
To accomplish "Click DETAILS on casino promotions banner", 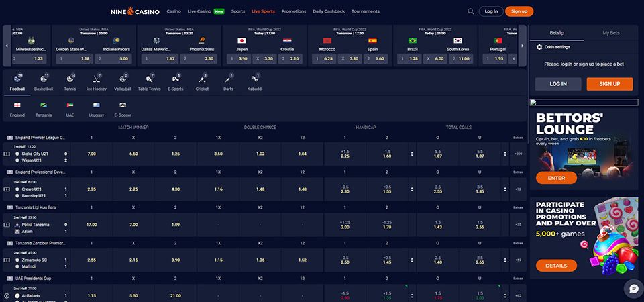I will coord(556,266).
